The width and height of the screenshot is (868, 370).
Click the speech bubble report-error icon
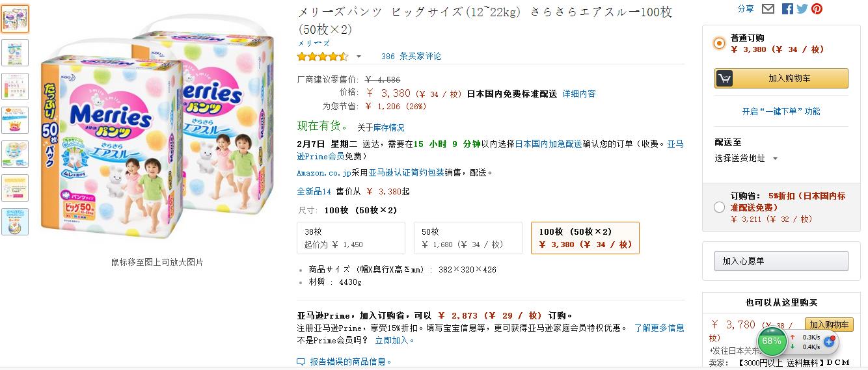tap(301, 362)
